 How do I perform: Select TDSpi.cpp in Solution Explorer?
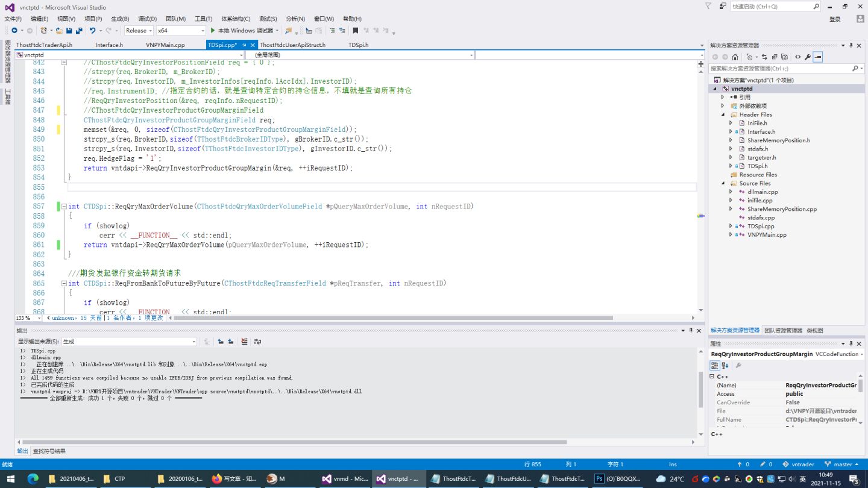(x=761, y=226)
